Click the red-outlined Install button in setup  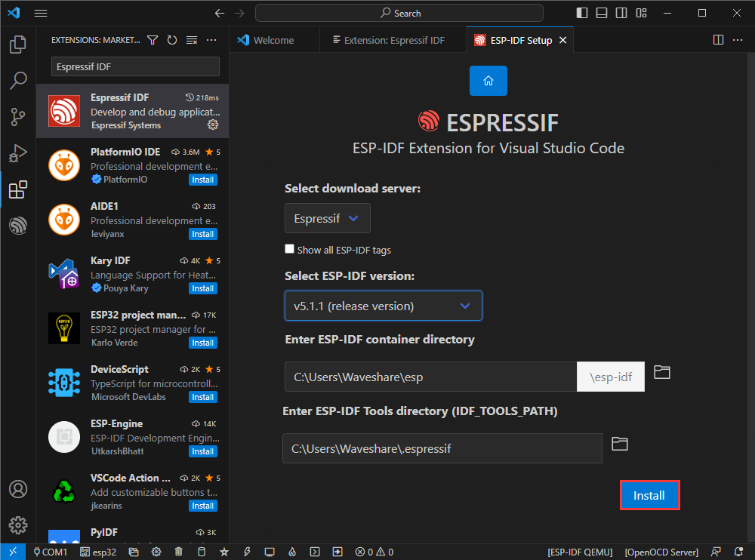point(649,495)
